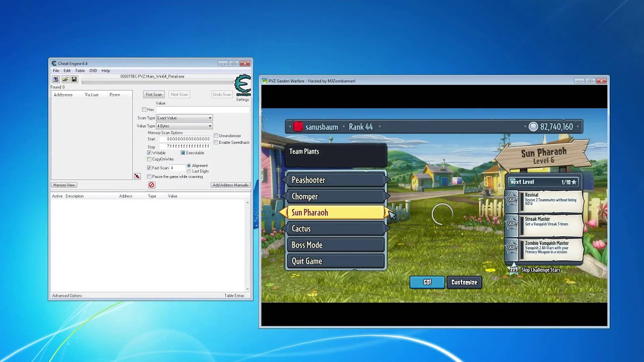Click the Settings label under the logo
The width and height of the screenshot is (644, 362).
coord(243,100)
